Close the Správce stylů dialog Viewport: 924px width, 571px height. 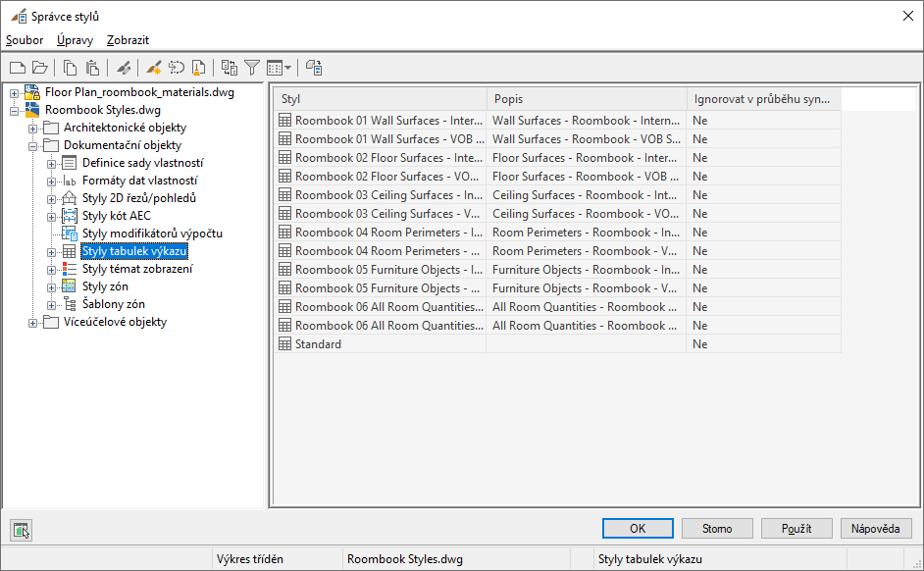click(908, 16)
